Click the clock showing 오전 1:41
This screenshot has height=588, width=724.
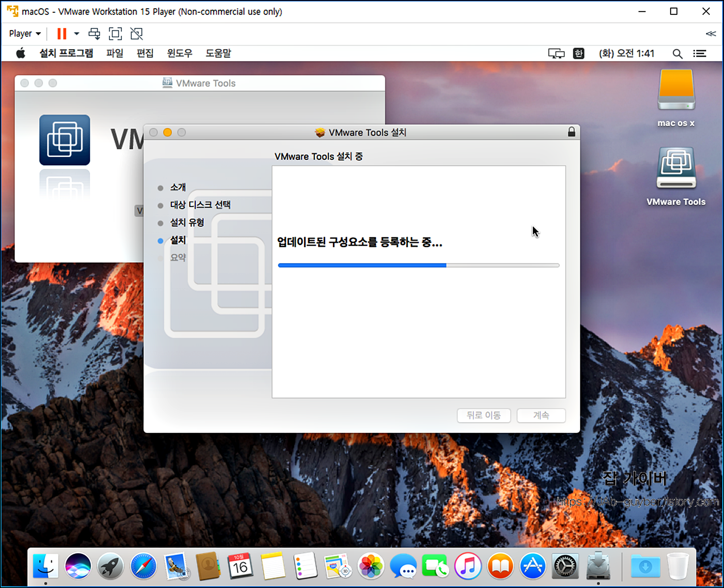[627, 53]
